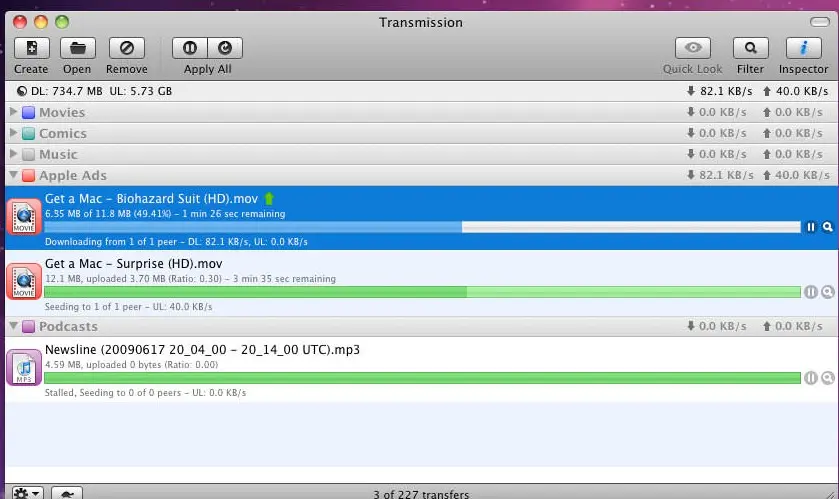Screen dimensions: 839x499
Task: Pause the Biohazard Suit download
Action: [x=811, y=227]
